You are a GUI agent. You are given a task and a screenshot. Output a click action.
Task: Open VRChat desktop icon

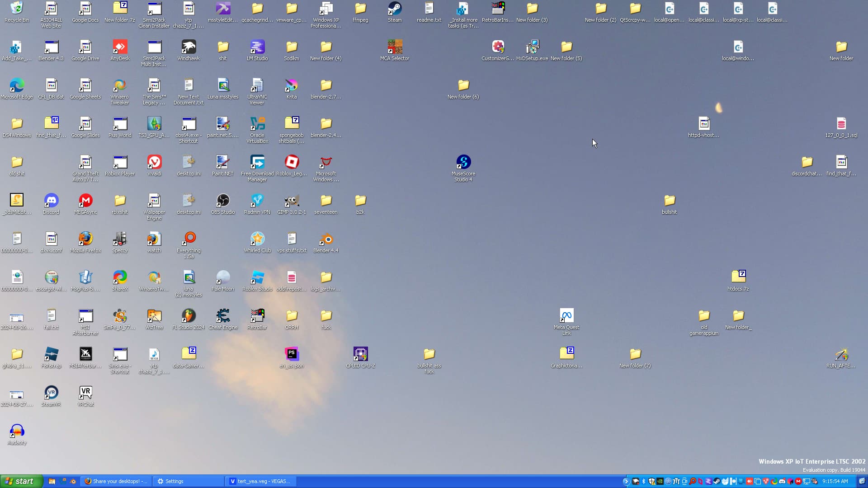tap(85, 396)
